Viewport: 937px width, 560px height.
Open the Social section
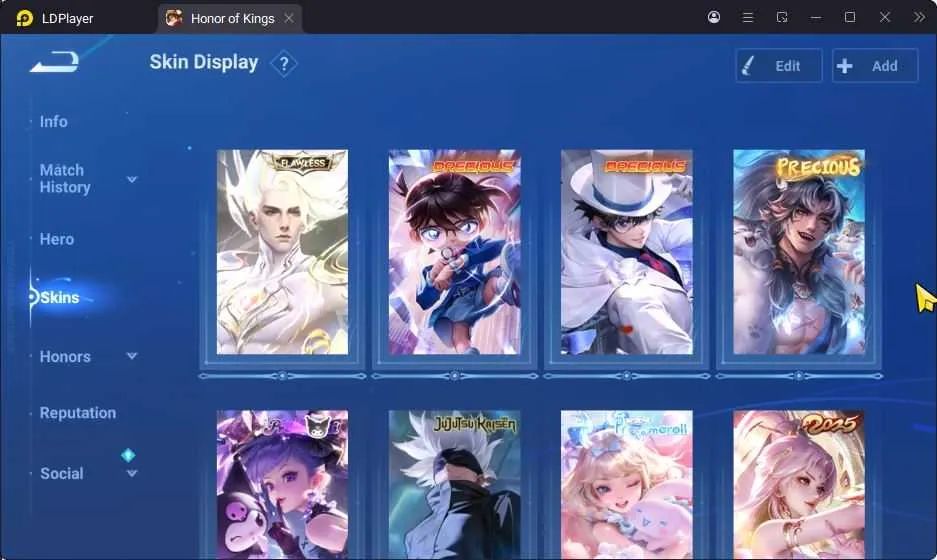click(x=62, y=473)
